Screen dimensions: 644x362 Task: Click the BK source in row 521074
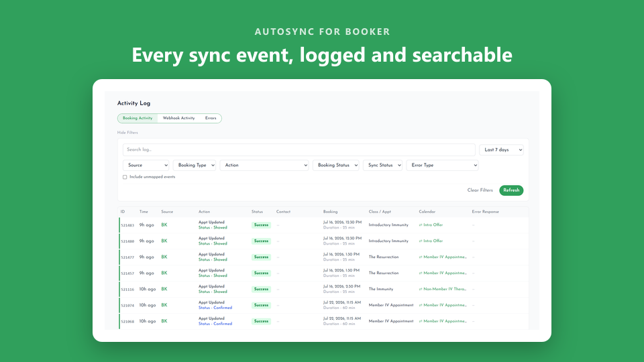[x=164, y=305]
